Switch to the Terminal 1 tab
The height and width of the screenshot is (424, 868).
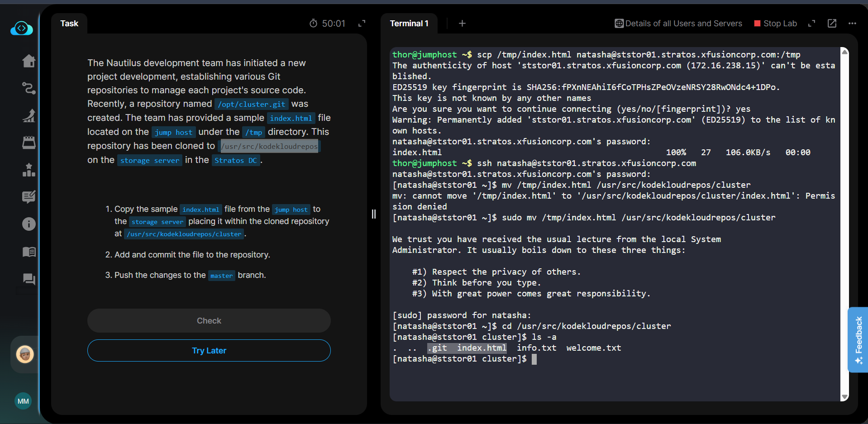409,24
